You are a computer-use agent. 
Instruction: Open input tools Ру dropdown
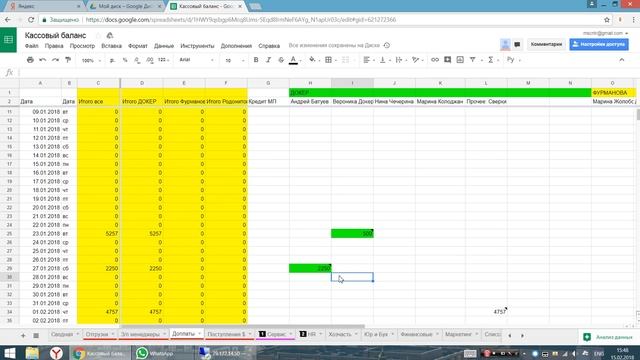pos(513,60)
